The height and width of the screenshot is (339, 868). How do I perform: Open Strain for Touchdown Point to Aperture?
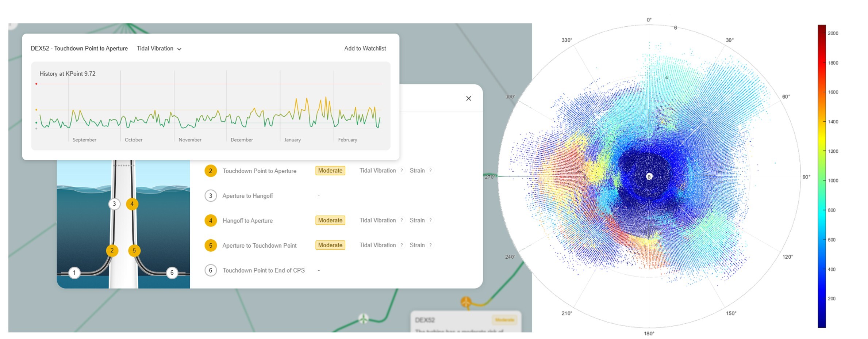tap(417, 171)
